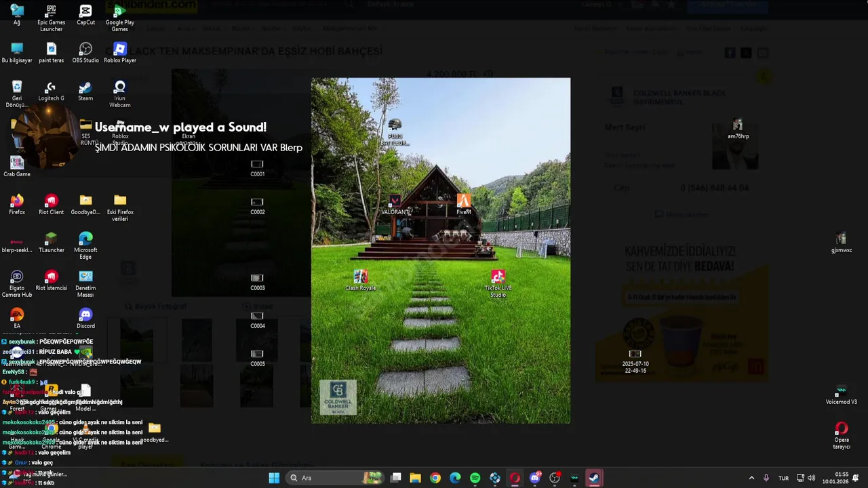Open the Google Play Games shortcut
Viewport: 868px width, 488px height.
120,18
